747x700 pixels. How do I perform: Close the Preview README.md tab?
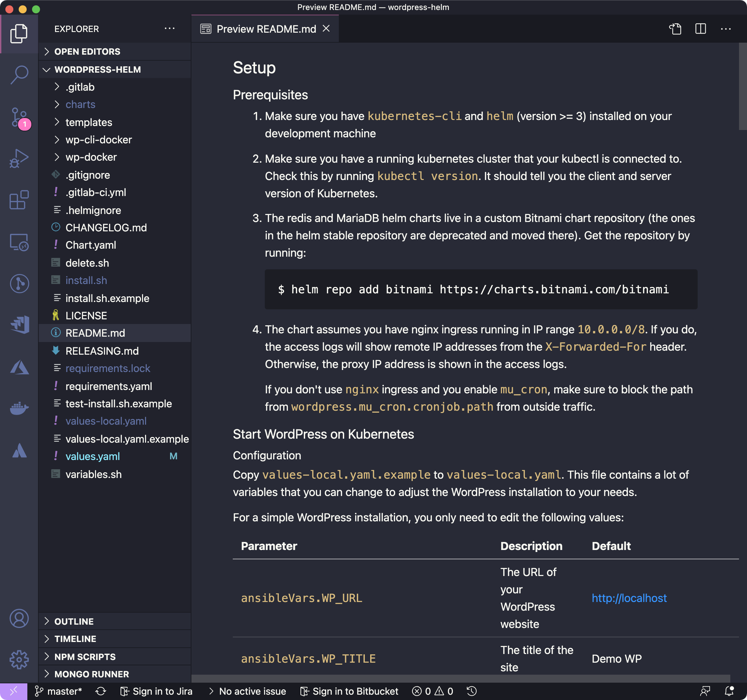coord(326,29)
